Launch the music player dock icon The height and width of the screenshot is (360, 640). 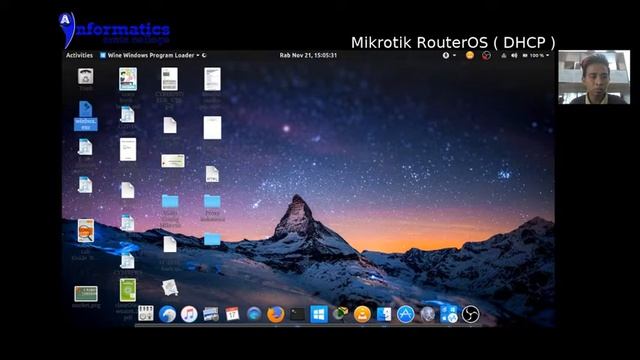(x=189, y=314)
